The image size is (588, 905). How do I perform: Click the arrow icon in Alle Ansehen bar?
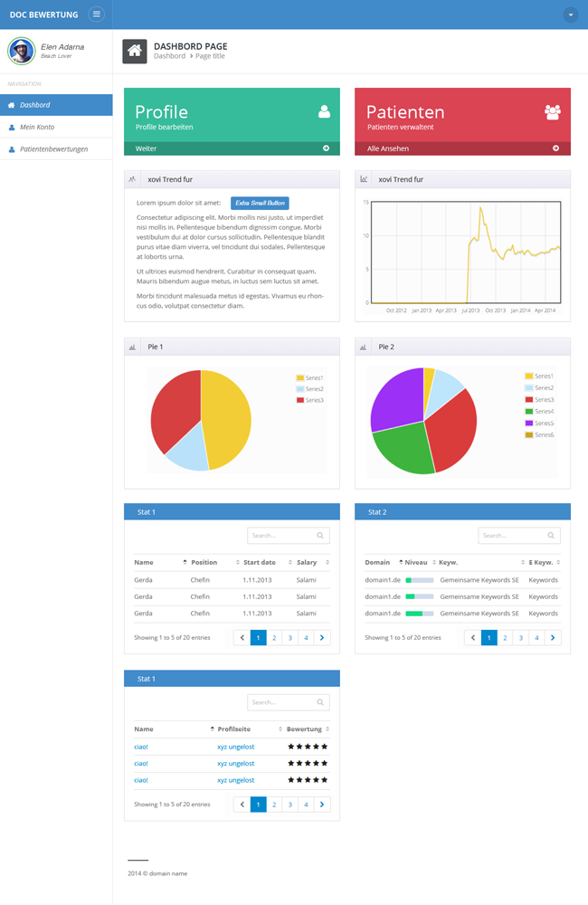(555, 148)
